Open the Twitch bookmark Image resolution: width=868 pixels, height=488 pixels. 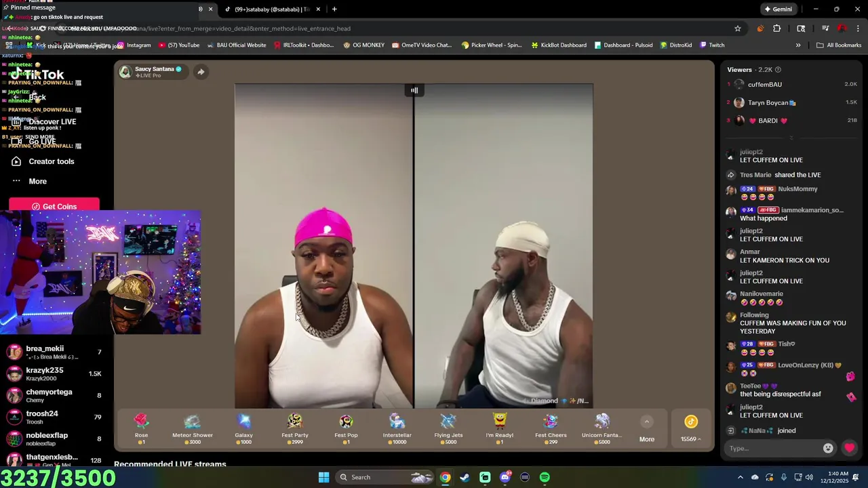coord(711,45)
